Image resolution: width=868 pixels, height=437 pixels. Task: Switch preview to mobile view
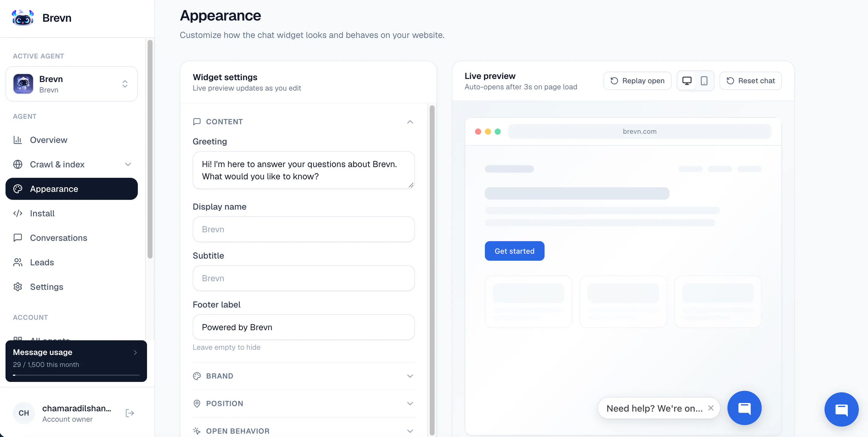coord(704,81)
